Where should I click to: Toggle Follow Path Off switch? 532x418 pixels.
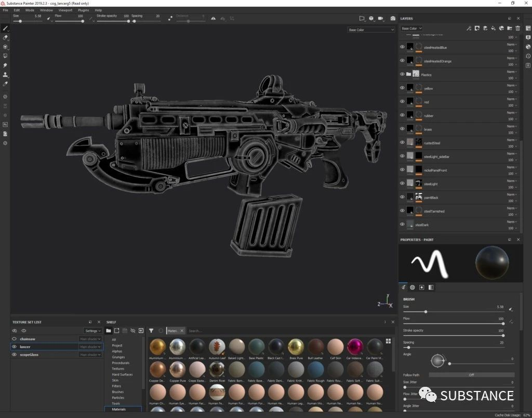(x=471, y=375)
